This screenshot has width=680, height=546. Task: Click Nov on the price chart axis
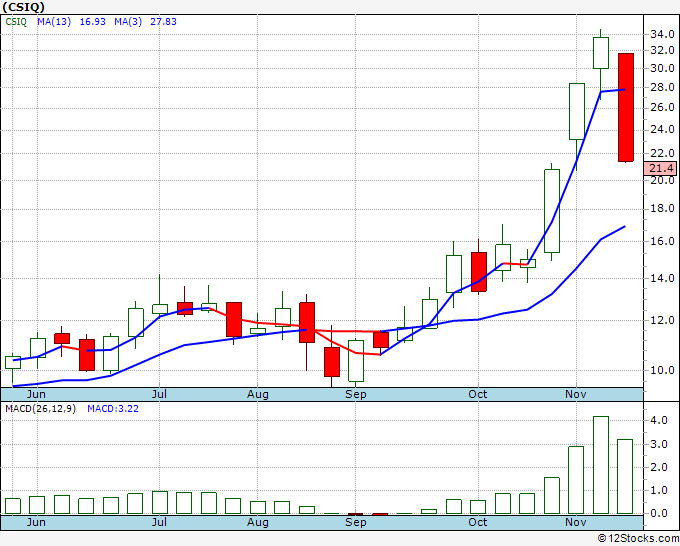pos(575,394)
